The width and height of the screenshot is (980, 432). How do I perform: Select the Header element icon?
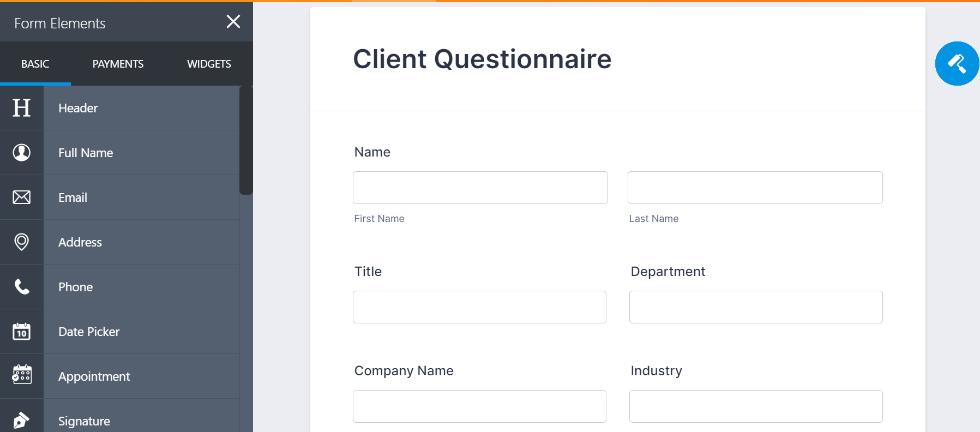tap(22, 108)
